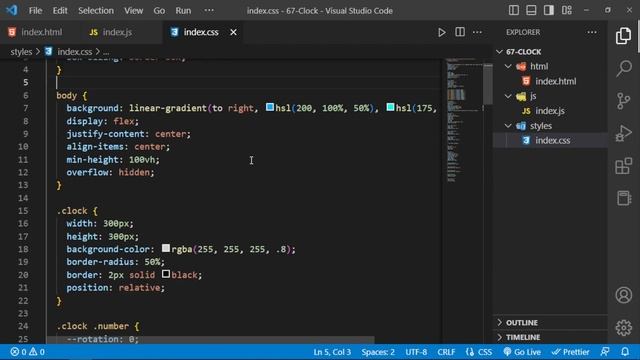The height and width of the screenshot is (360, 640).
Task: Open the Extensions view
Action: [x=623, y=166]
